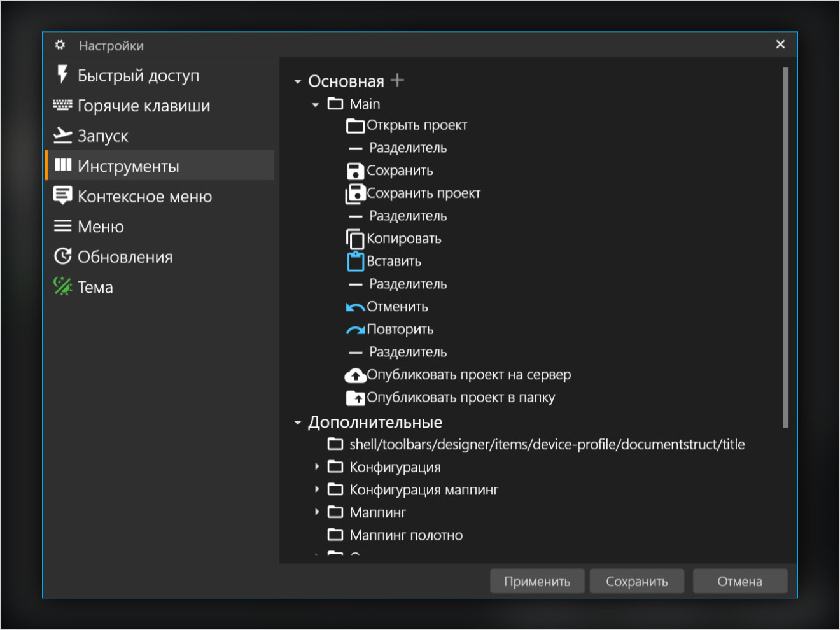Open the Быстрый доступ section
Screen dimensions: 840x630
click(x=138, y=75)
